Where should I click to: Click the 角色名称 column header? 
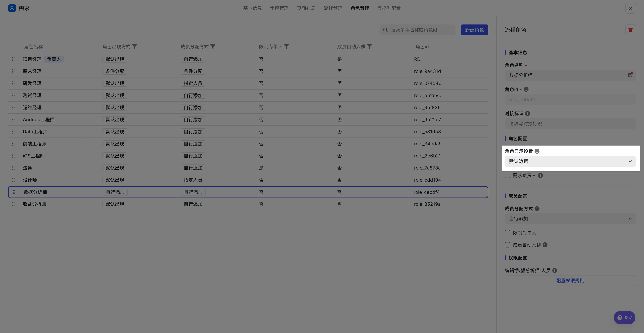34,47
